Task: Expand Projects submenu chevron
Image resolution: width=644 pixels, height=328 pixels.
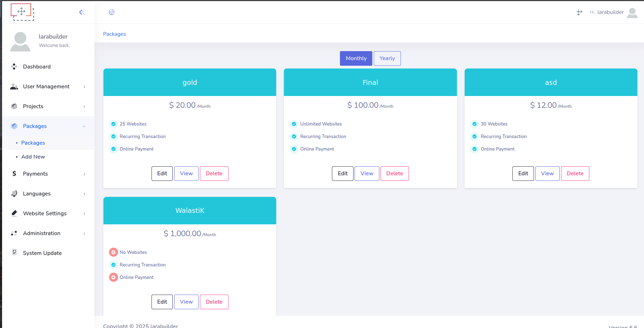Action: (84, 106)
